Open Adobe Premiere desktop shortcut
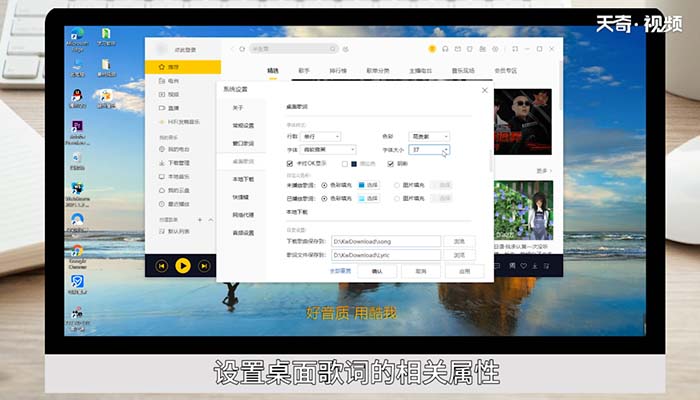 (x=77, y=133)
